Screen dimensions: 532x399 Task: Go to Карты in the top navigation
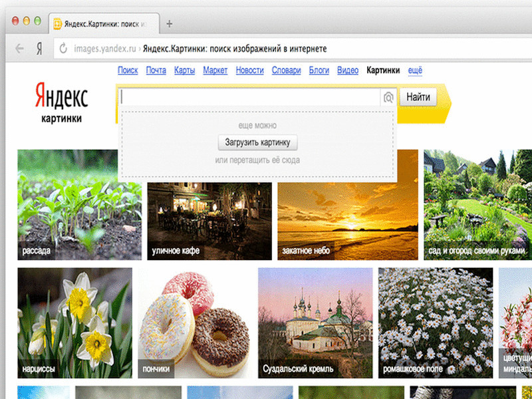[185, 70]
